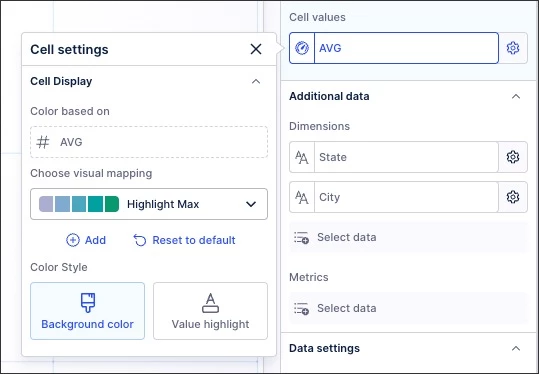Collapse the Data settings section
The width and height of the screenshot is (539, 374).
click(516, 349)
